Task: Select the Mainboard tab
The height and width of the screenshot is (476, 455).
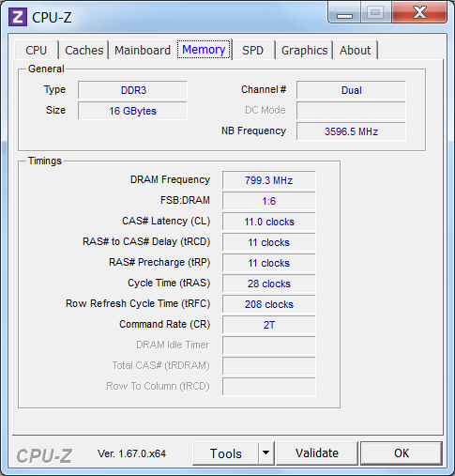Action: [143, 50]
